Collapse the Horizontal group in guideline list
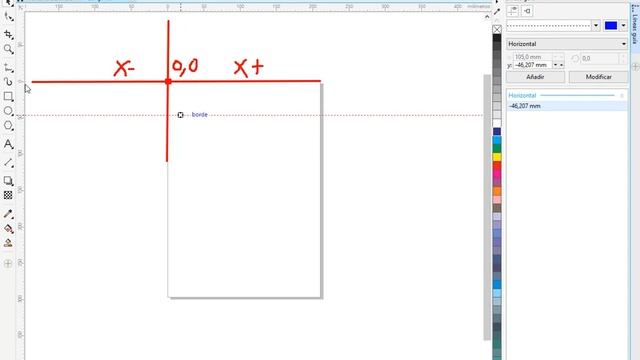 [x=622, y=96]
